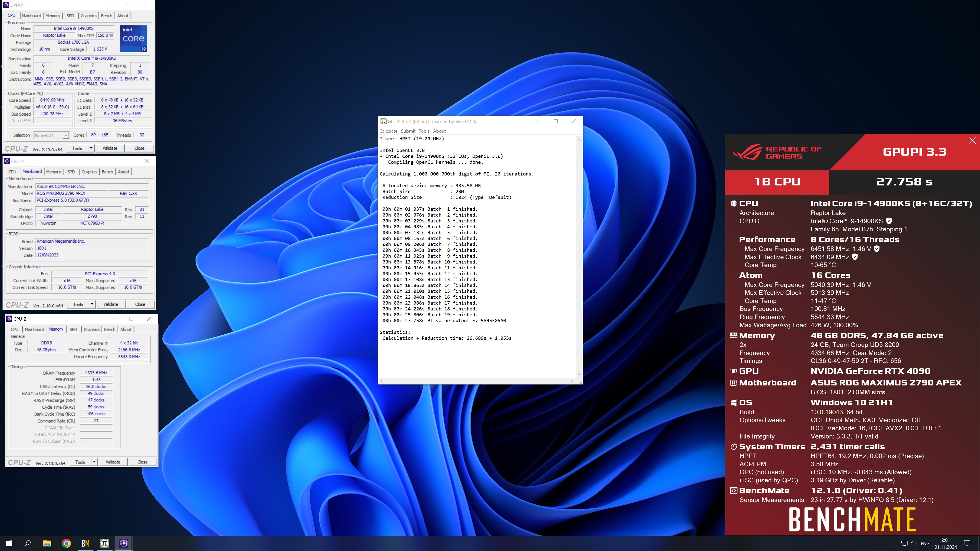Switch to CPU tab in Memory window
Screen dimensions: 980x551
pyautogui.click(x=15, y=330)
